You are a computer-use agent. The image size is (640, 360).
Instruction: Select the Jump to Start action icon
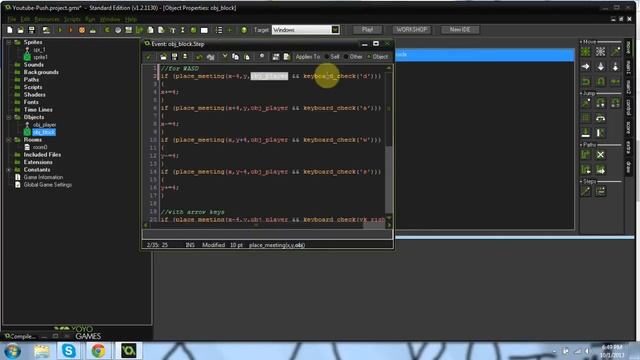[x=600, y=103]
